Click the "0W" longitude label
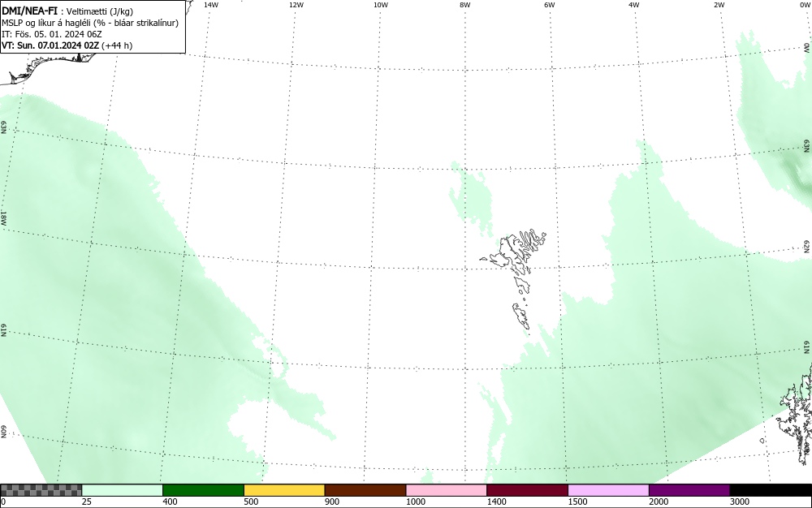 tap(805, 5)
